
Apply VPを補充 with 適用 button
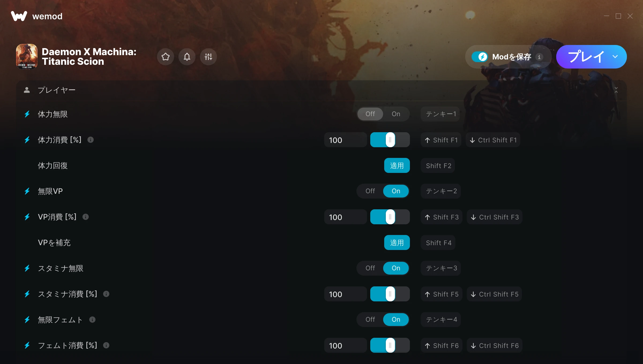pyautogui.click(x=397, y=242)
